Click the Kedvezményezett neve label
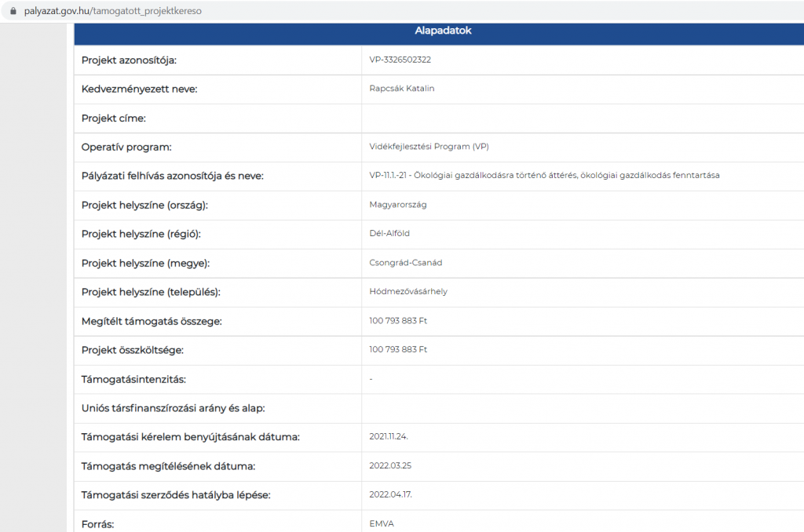The image size is (804, 532). click(x=139, y=89)
